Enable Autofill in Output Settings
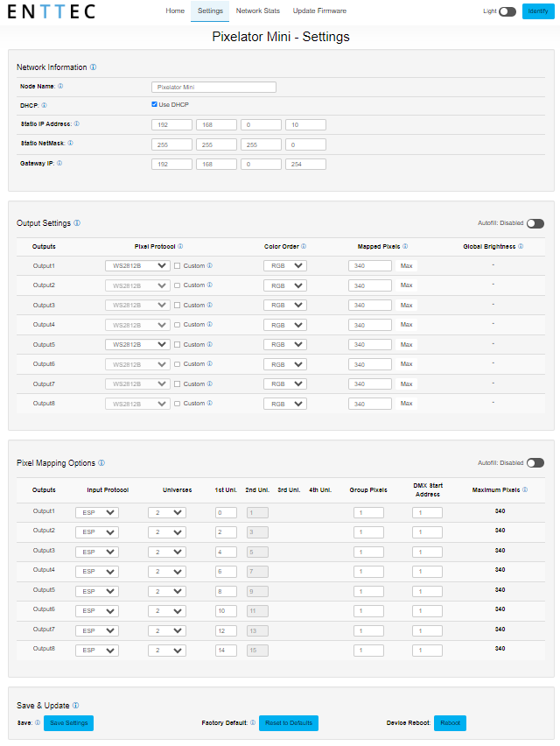This screenshot has width=560, height=746. click(x=535, y=223)
